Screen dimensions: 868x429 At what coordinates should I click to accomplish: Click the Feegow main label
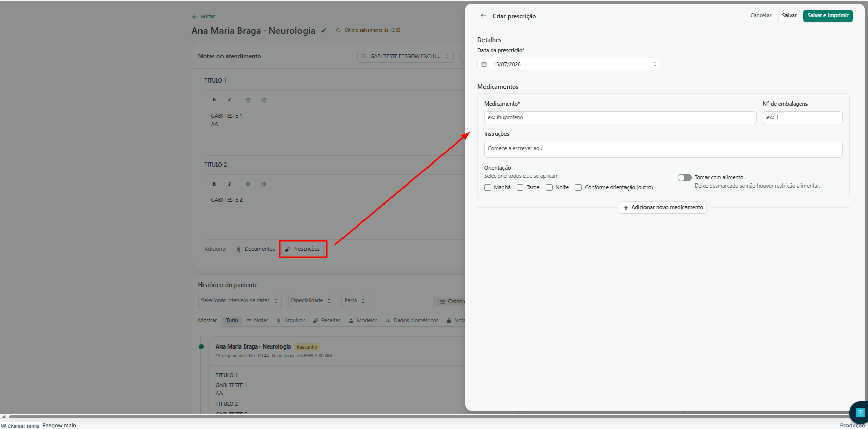pos(59,425)
